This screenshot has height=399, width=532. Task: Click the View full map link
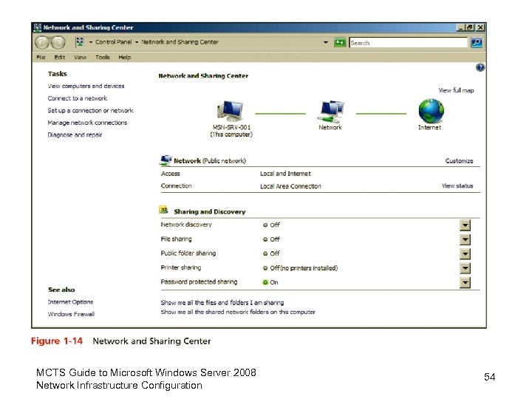456,90
